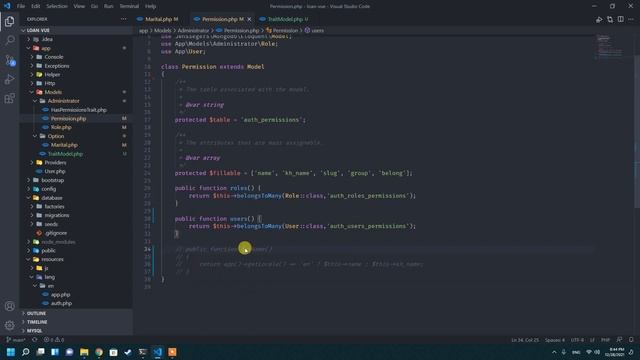Expand the OUTLINE section
Image resolution: width=640 pixels, height=360 pixels.
point(76,313)
